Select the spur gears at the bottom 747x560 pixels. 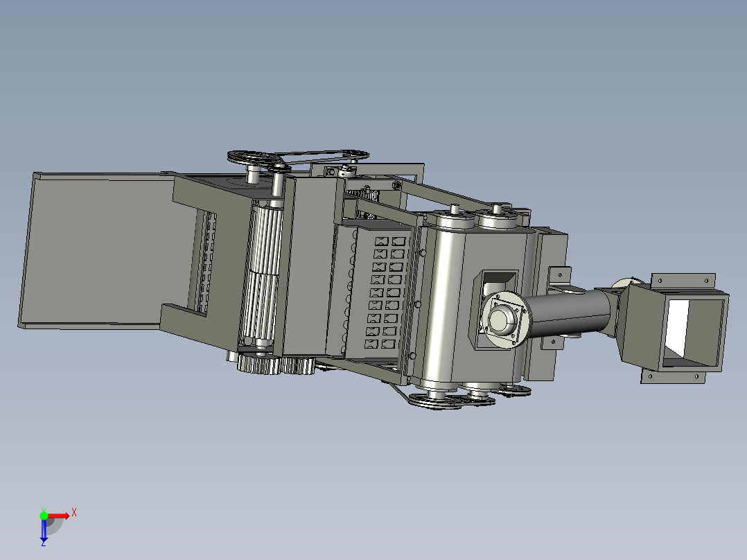click(276, 365)
